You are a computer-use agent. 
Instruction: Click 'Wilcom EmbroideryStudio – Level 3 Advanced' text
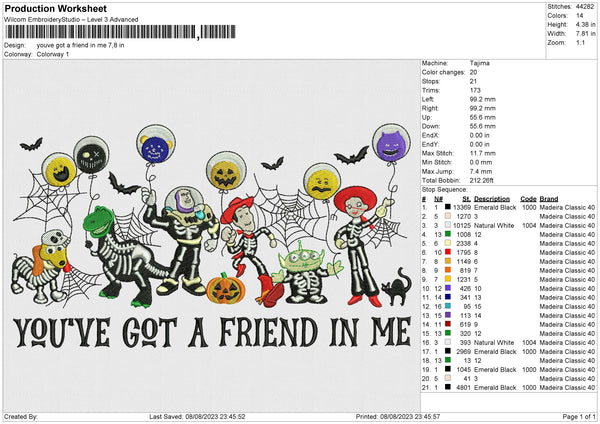pyautogui.click(x=71, y=20)
